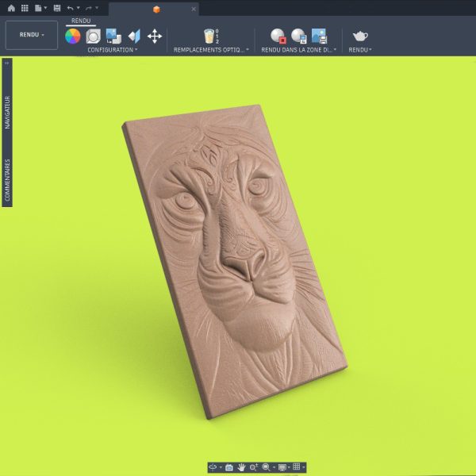Redo the last undone action
476x476 pixels.
[89, 8]
